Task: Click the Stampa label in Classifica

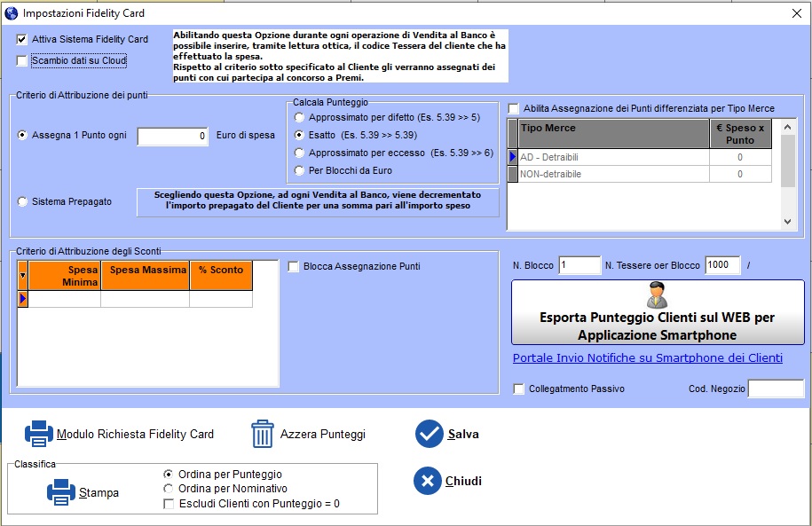Action: coord(99,493)
